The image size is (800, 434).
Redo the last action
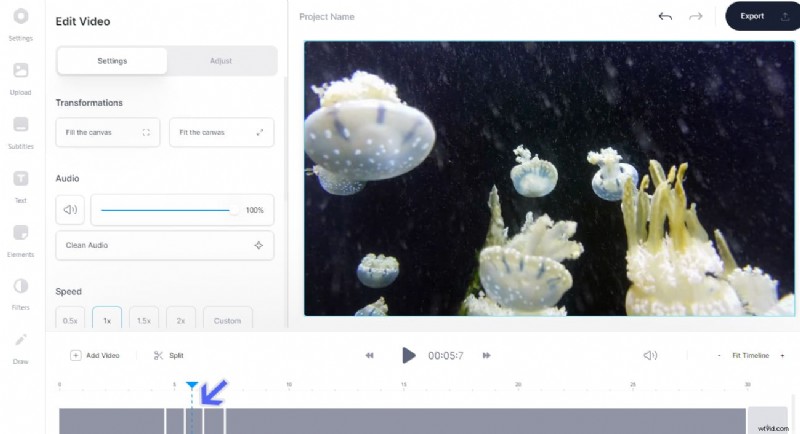pyautogui.click(x=695, y=16)
